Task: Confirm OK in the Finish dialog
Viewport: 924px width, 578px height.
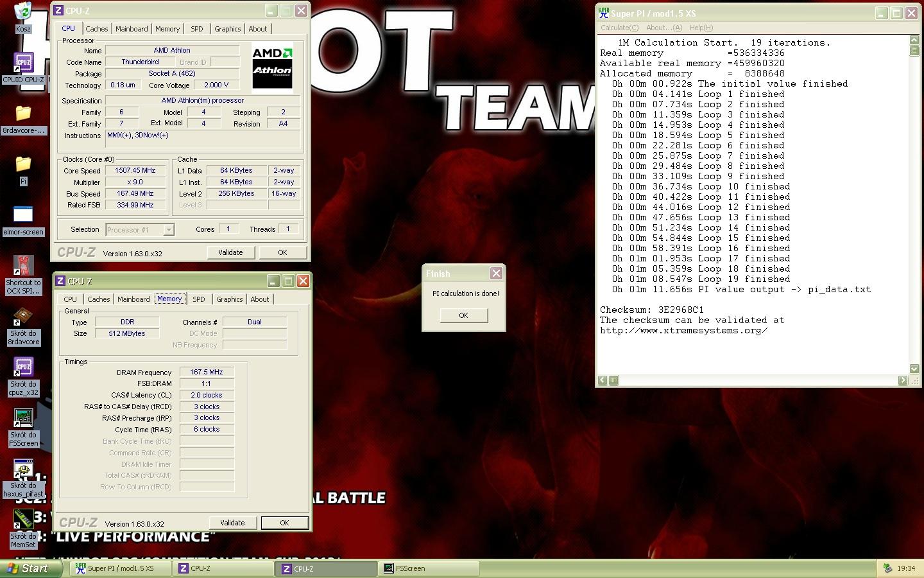Action: [x=463, y=315]
